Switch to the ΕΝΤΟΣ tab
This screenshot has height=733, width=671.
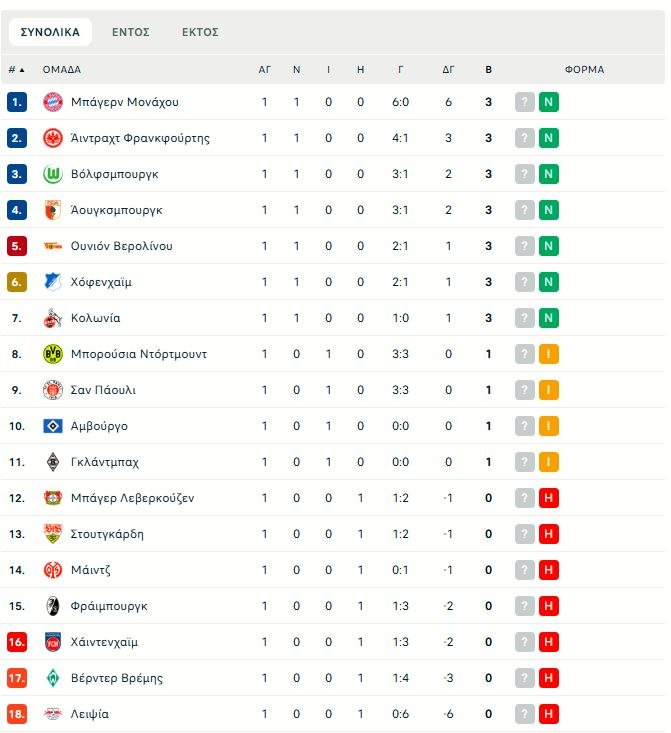(x=131, y=32)
